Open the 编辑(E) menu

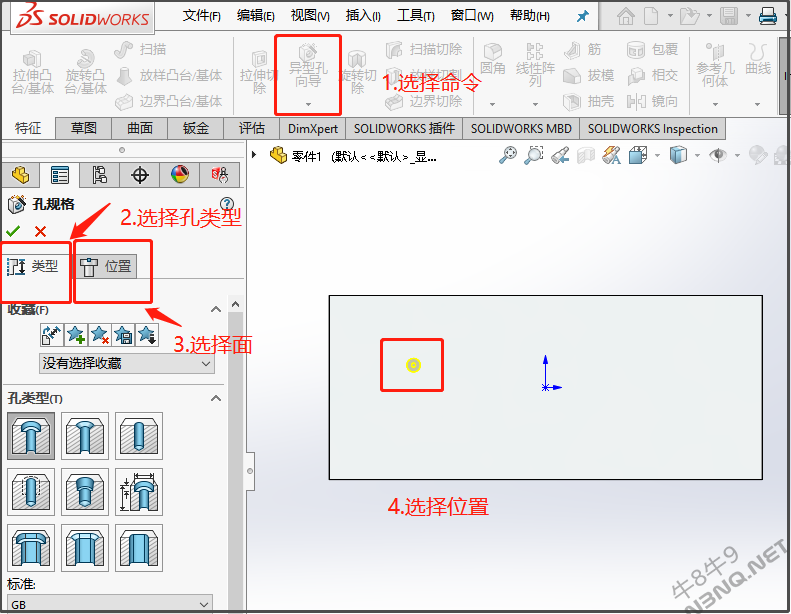[x=256, y=16]
